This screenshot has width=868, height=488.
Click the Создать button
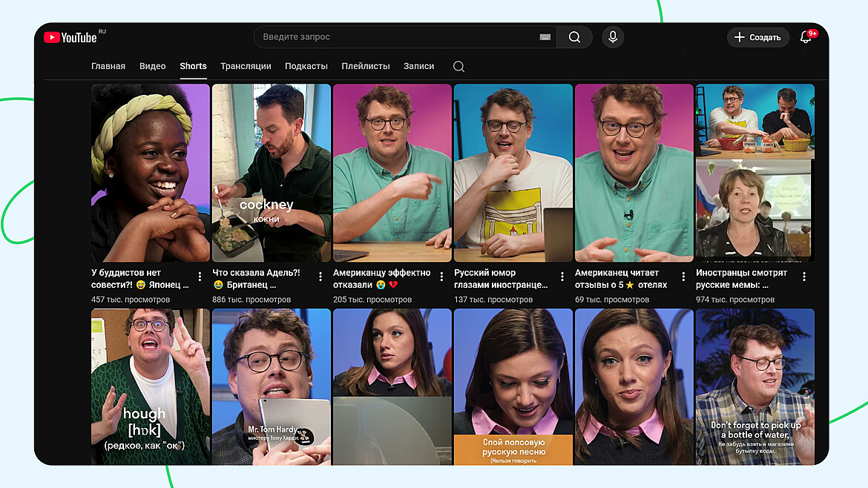757,37
